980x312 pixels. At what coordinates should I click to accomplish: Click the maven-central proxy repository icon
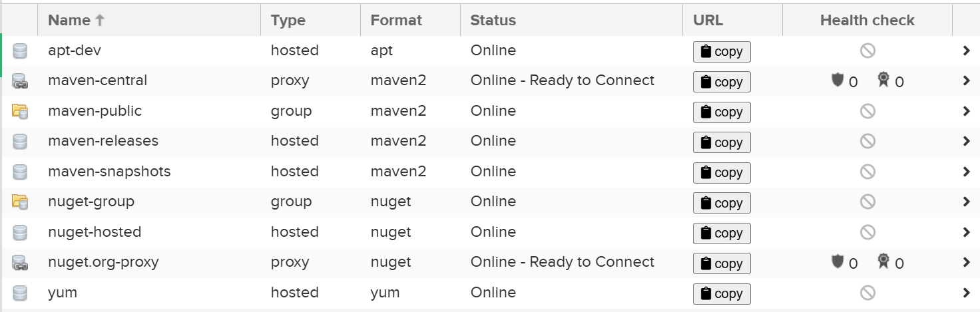click(x=20, y=81)
